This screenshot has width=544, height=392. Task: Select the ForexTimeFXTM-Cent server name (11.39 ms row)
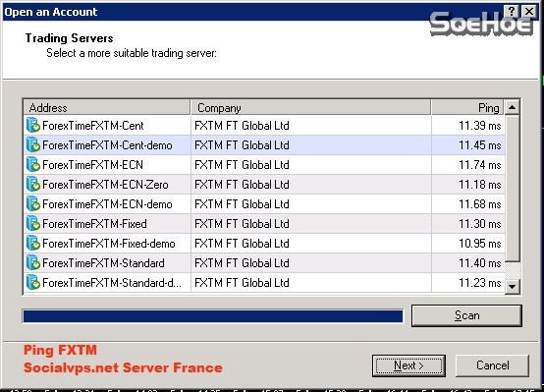(93, 126)
